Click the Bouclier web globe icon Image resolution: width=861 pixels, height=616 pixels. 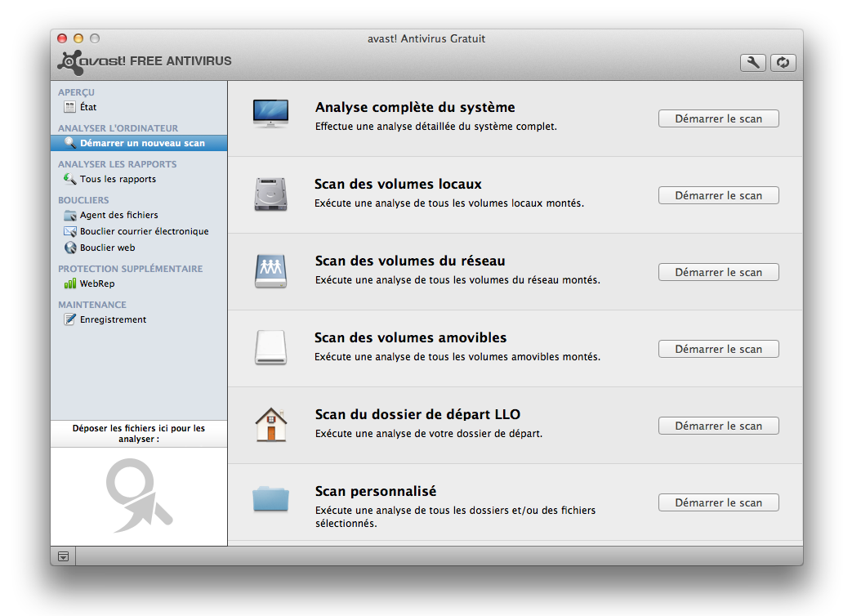click(69, 248)
